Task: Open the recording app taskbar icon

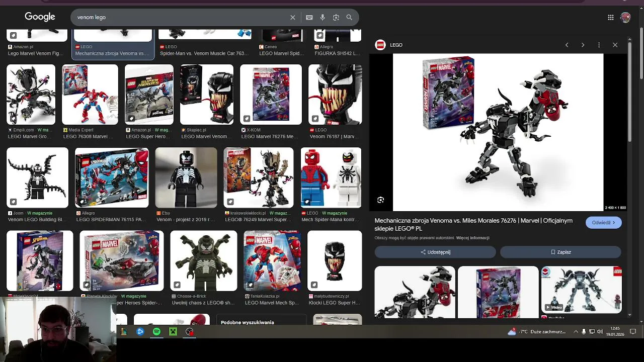Action: pyautogui.click(x=189, y=331)
